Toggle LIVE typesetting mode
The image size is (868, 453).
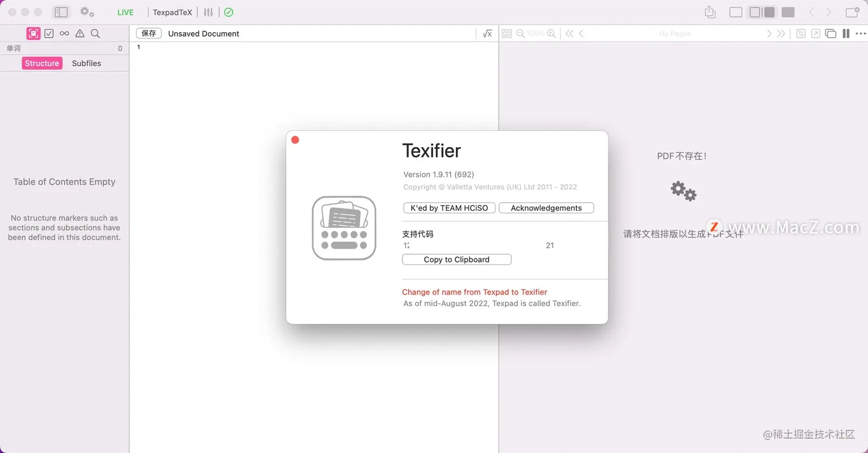pyautogui.click(x=125, y=12)
